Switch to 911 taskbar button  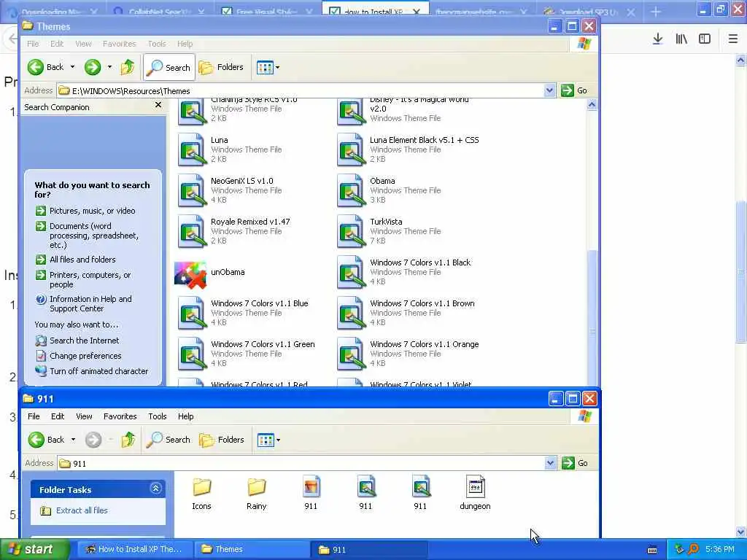[x=368, y=550]
